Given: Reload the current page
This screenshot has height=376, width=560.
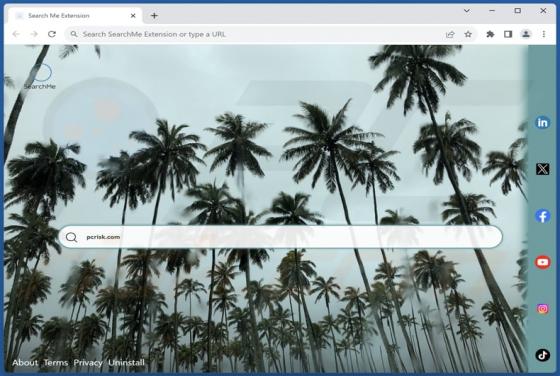Looking at the screenshot, I should point(52,34).
